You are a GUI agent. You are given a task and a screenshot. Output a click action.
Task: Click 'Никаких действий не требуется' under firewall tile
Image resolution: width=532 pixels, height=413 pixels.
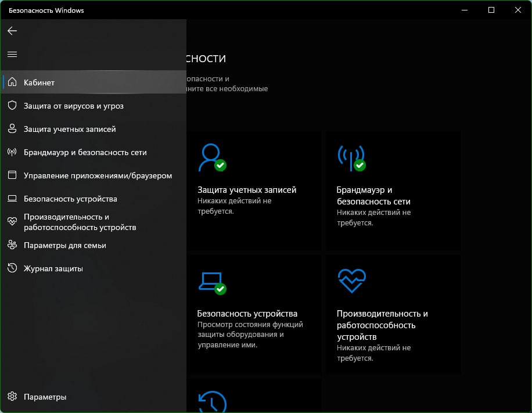[373, 217]
